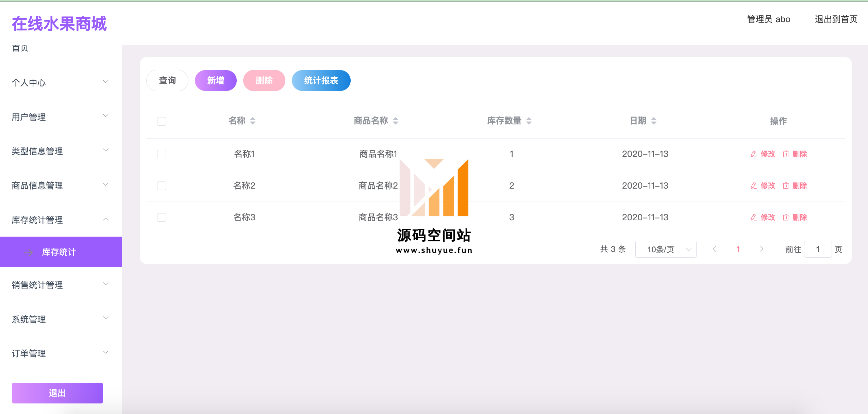Expand the 销售统计管理 sidebar chevron
The image size is (868, 414).
click(x=106, y=284)
